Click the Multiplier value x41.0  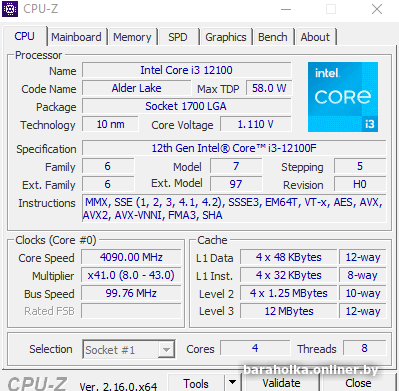click(131, 275)
